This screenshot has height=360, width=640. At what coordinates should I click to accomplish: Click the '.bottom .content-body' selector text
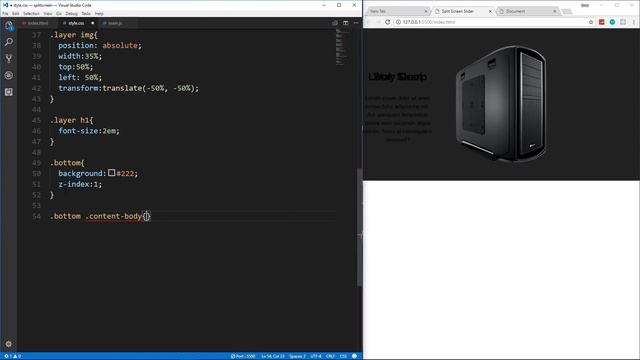coord(96,216)
